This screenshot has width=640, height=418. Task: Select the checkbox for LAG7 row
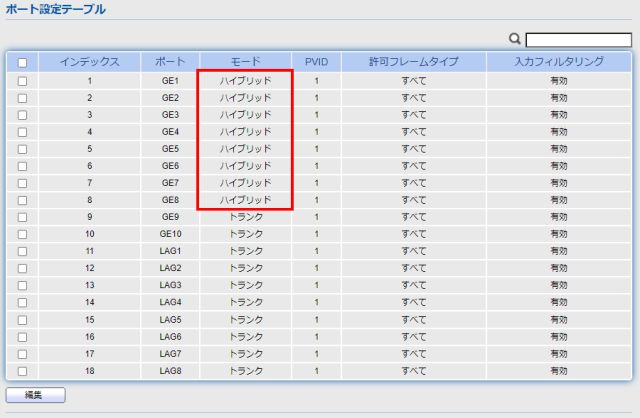tap(22, 354)
